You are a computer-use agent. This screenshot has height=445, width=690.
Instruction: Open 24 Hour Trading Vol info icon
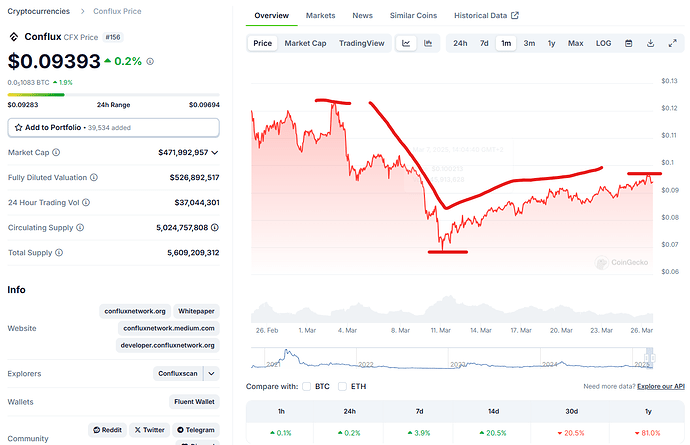86,202
